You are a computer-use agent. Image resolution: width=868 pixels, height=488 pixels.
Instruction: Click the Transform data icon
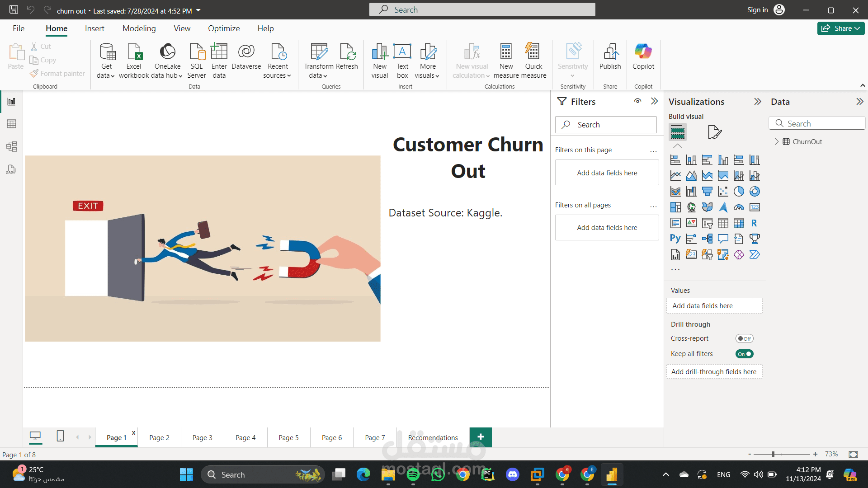point(319,53)
